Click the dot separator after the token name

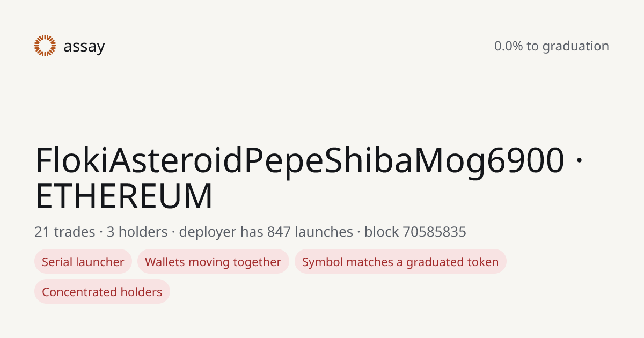pos(577,161)
